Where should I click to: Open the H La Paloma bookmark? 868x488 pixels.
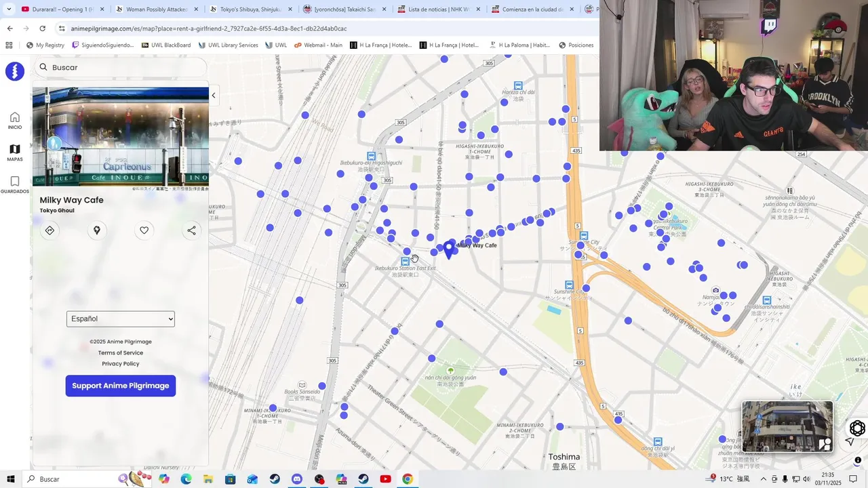519,45
